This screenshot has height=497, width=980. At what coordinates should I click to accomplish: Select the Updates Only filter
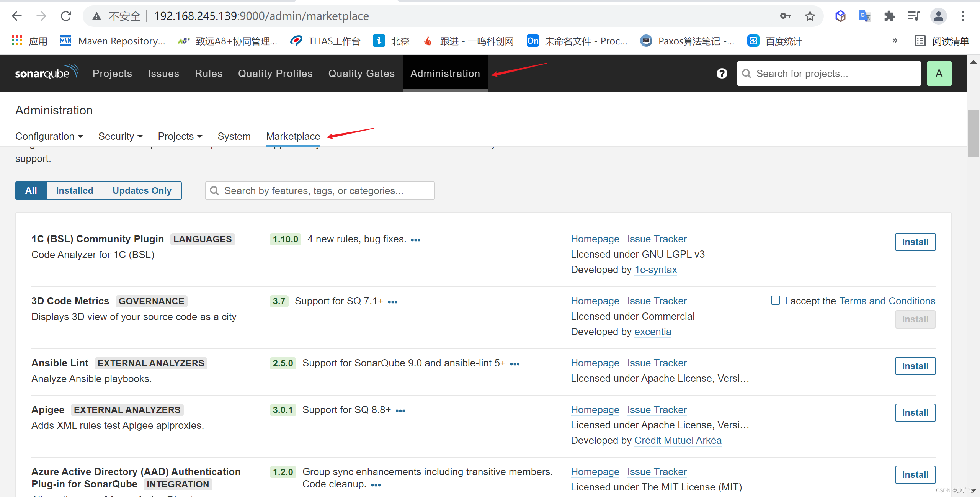(142, 191)
